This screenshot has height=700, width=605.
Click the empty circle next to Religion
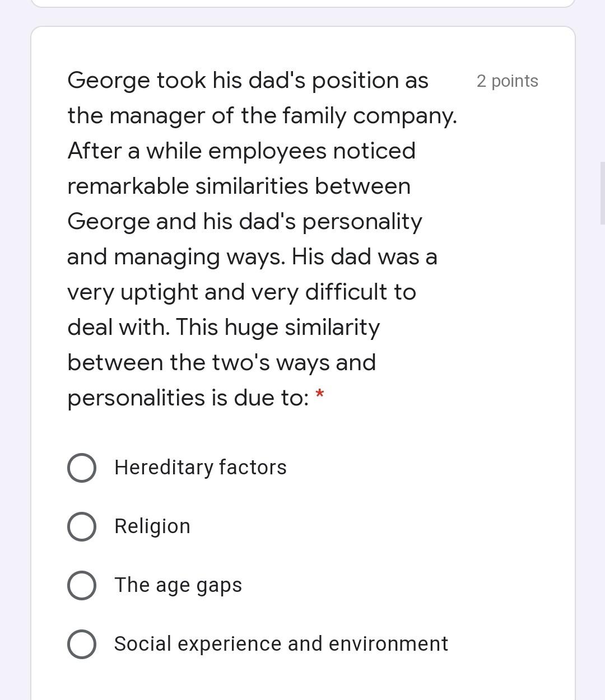(82, 526)
